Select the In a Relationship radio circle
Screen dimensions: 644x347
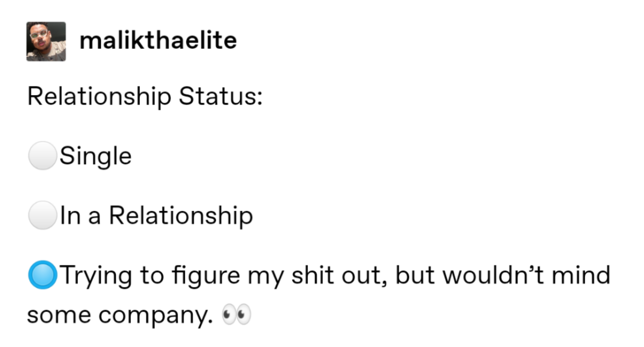pos(42,215)
